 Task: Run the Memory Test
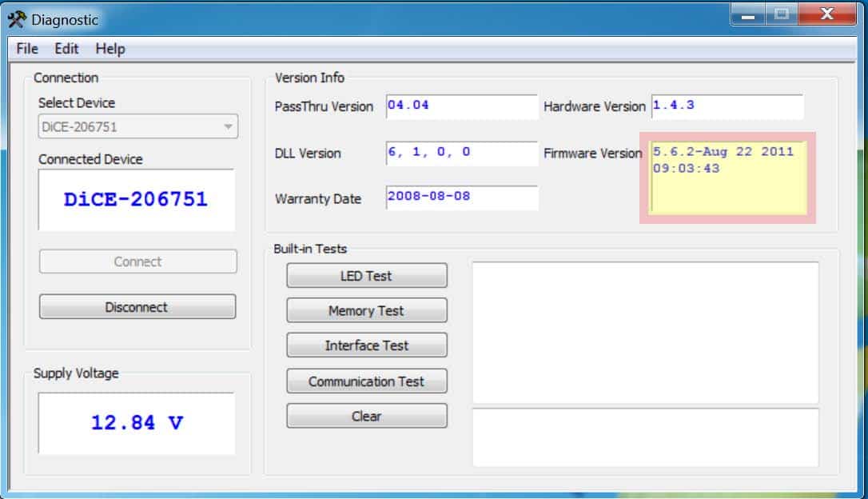coord(367,311)
